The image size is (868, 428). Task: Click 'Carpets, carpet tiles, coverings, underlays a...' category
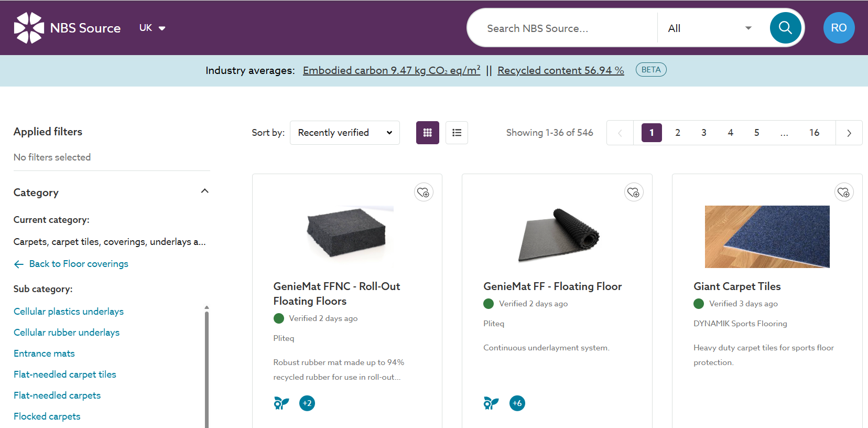click(110, 242)
